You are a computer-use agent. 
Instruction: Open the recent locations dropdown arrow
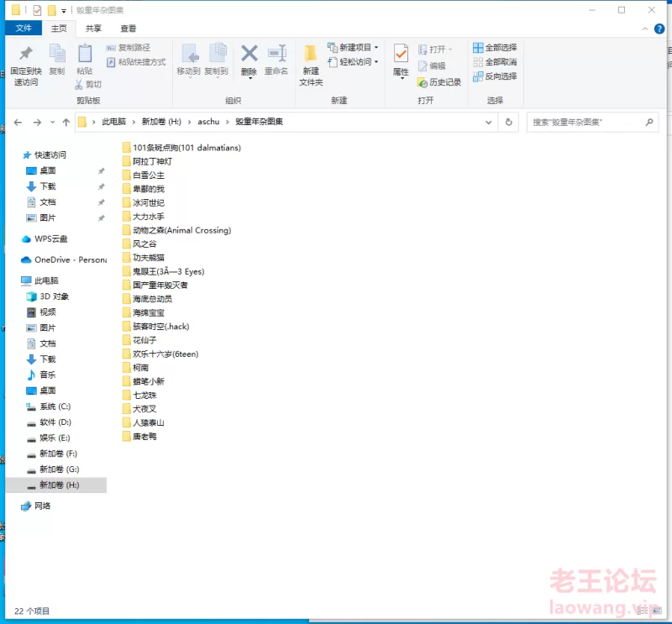(52, 122)
